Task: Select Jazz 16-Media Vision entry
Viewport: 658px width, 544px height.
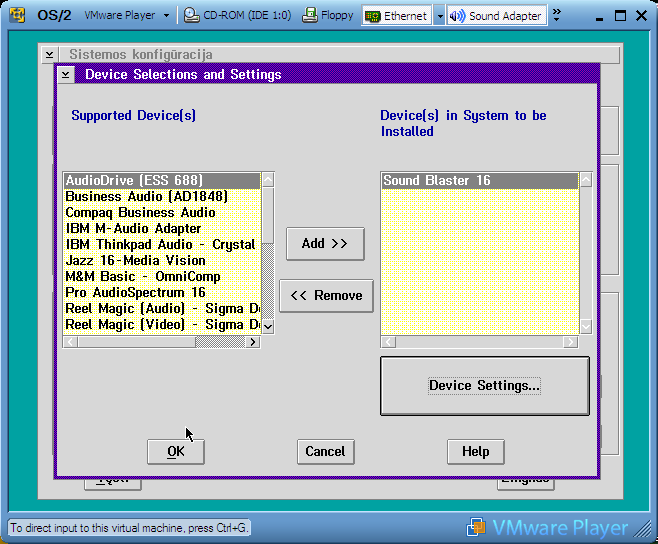Action: click(162, 260)
